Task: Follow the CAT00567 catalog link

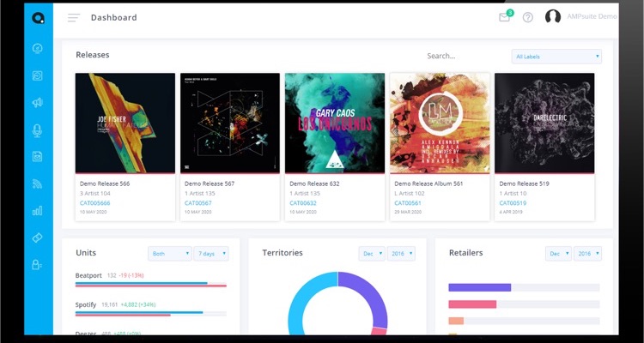Action: coord(198,203)
